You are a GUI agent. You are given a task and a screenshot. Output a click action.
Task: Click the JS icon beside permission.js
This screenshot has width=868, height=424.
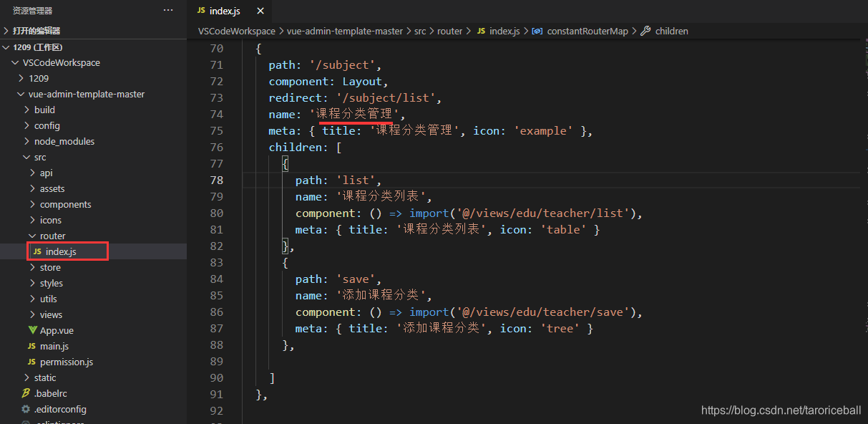31,362
